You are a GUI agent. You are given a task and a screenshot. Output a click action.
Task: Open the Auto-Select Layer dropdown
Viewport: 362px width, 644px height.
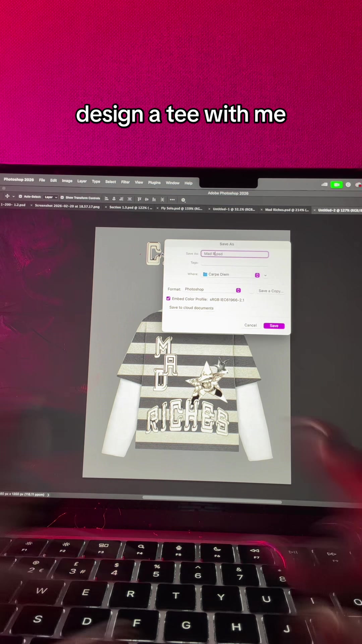tap(51, 197)
